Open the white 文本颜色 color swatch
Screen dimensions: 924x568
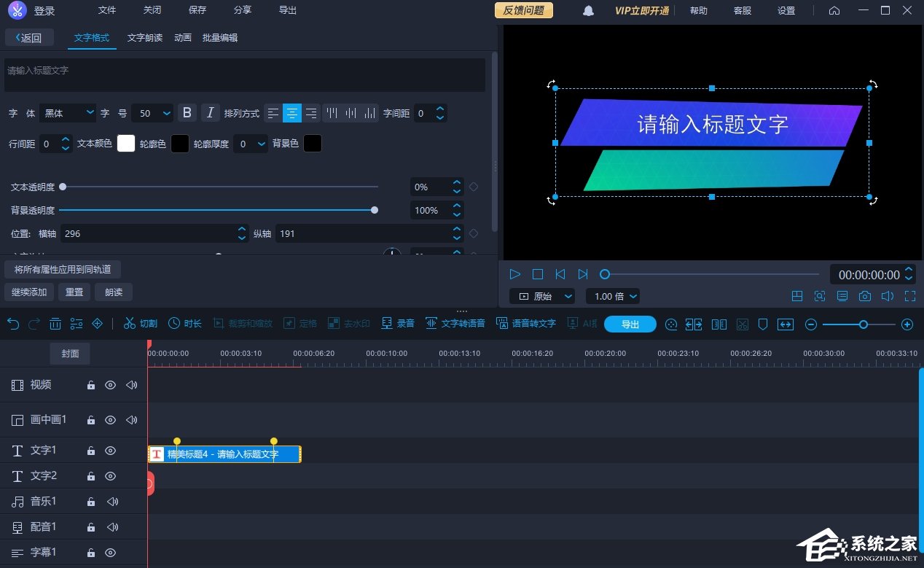tap(126, 144)
